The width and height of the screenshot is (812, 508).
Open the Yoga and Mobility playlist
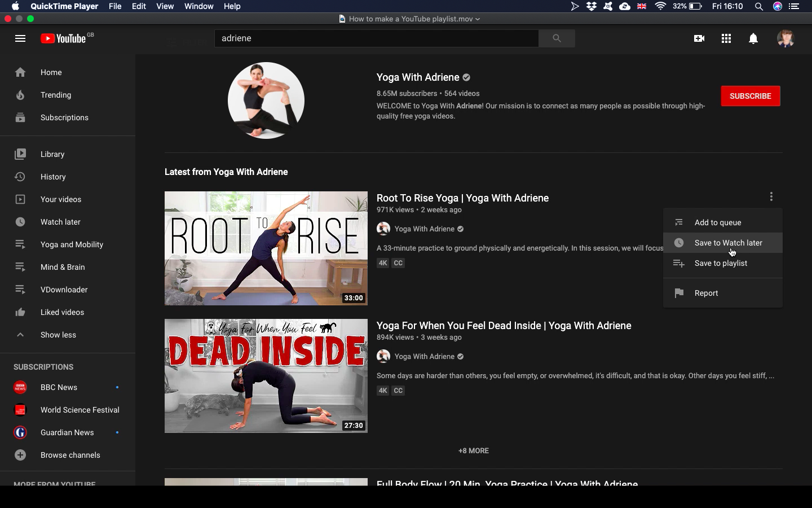point(68,244)
